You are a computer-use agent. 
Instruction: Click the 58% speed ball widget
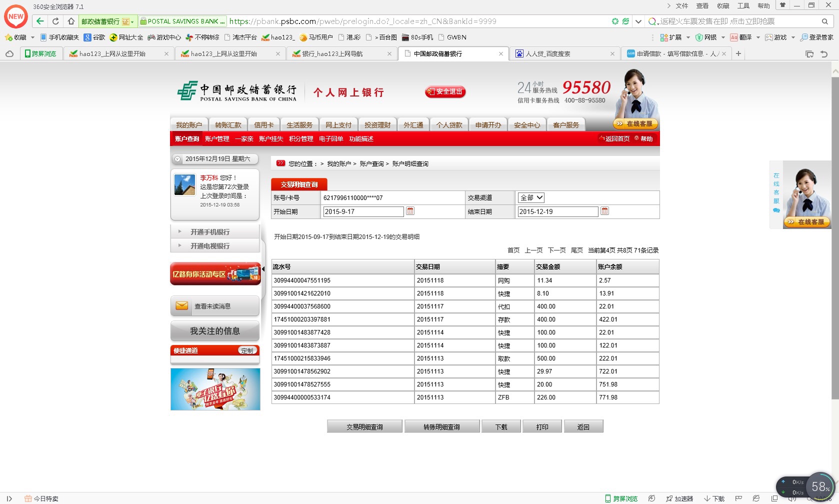820,486
